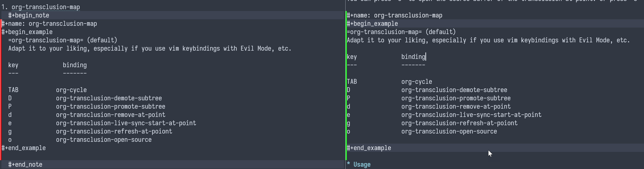Click the "#+end_note" line
644x169 pixels.
pos(25,164)
